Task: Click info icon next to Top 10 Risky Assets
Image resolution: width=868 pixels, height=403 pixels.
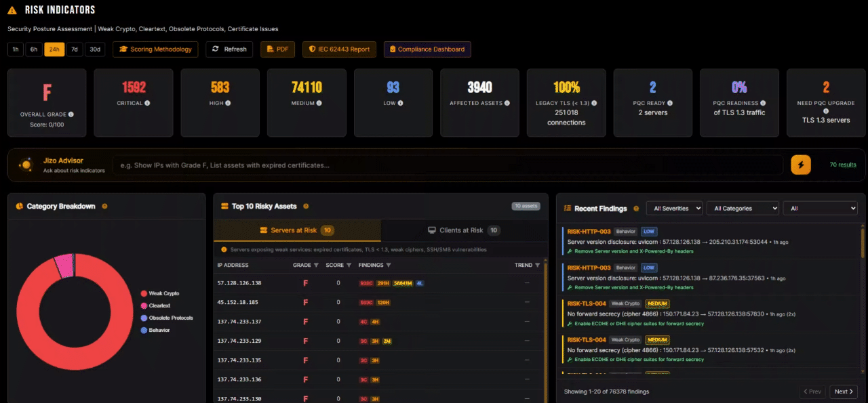Action: (x=306, y=207)
